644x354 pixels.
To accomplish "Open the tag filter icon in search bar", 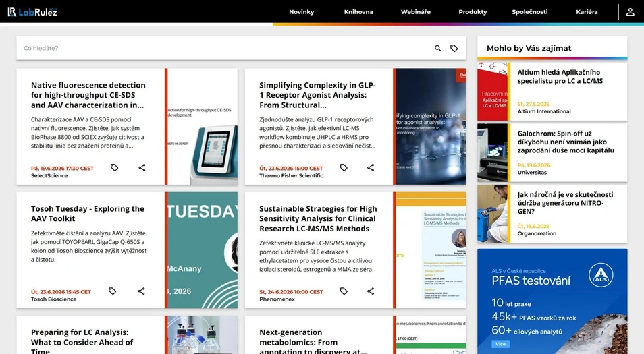I will coord(454,48).
